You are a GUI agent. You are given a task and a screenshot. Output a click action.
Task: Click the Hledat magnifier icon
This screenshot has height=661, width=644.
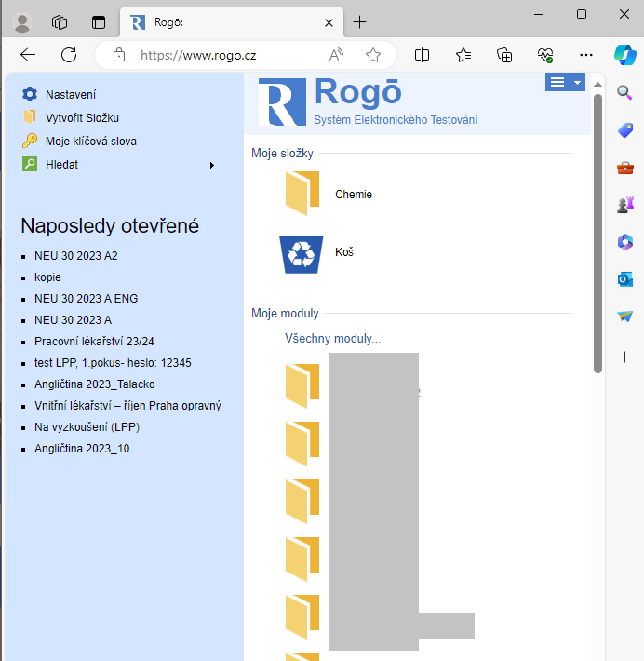(x=30, y=164)
